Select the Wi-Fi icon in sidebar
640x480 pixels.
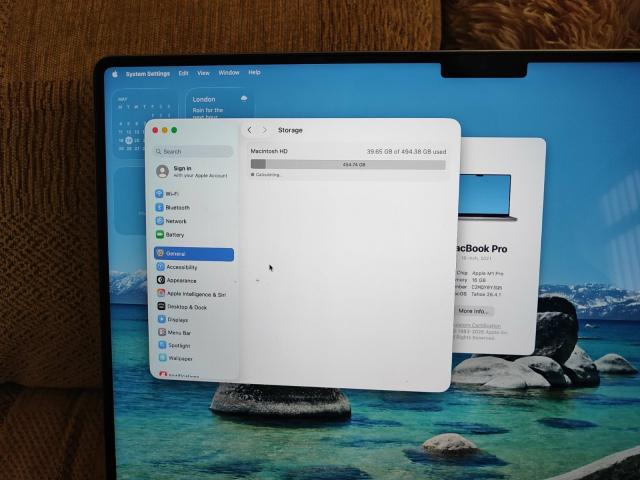click(160, 193)
